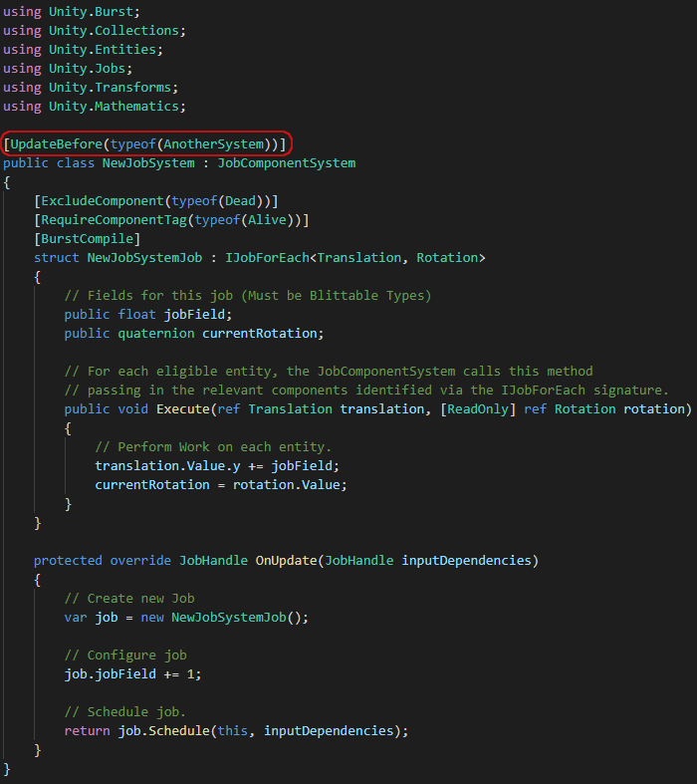Click comment 'Configure job'
The width and height of the screenshot is (697, 784).
125,655
